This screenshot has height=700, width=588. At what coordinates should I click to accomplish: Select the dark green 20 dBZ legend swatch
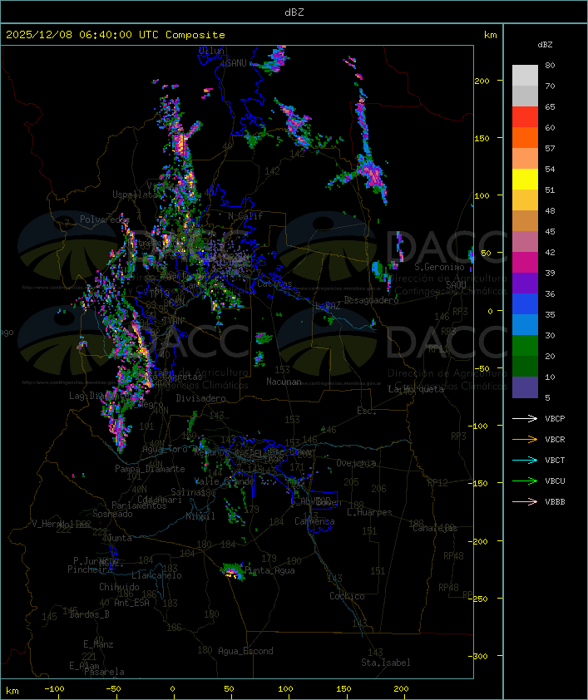point(525,366)
